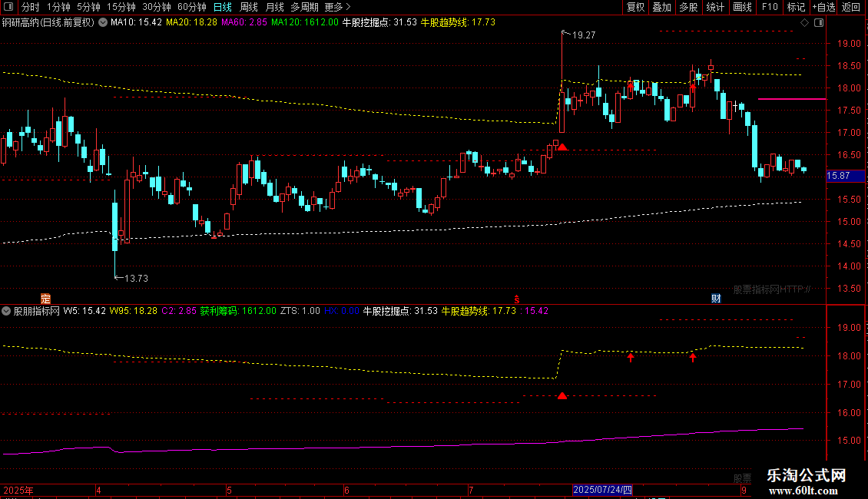868x499 pixels.
Task: Click the 标记 mark button
Action: click(796, 7)
